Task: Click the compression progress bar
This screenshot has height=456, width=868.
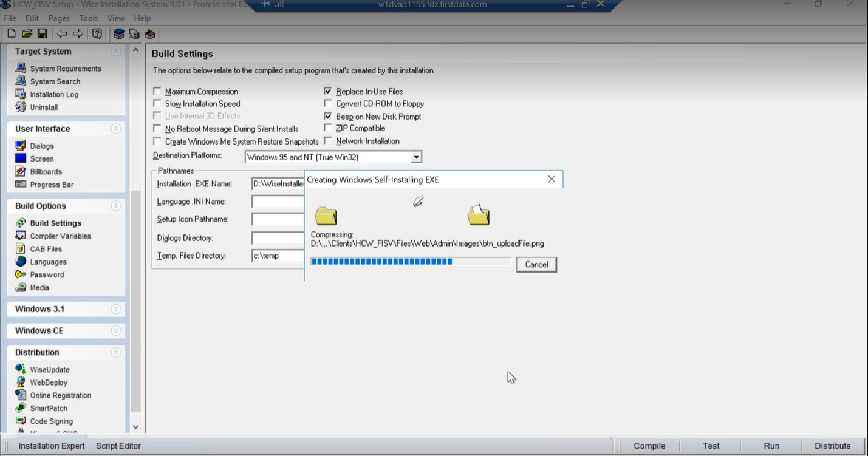Action: tap(411, 261)
